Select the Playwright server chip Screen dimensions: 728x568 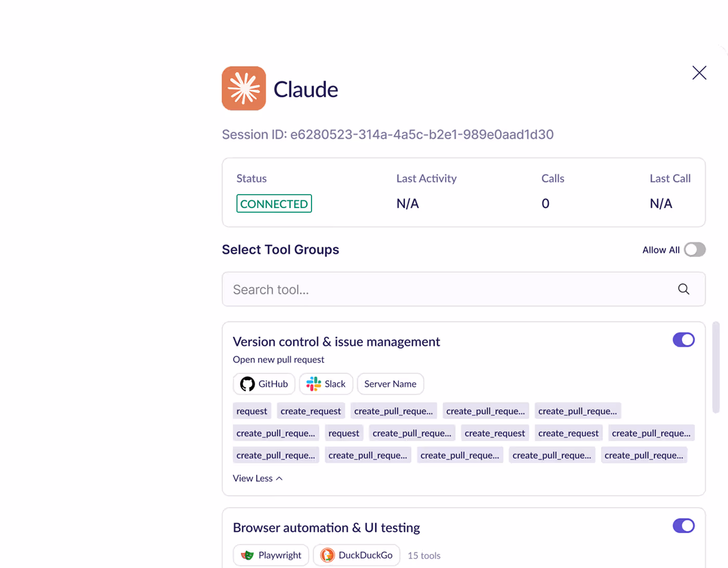coord(271,555)
